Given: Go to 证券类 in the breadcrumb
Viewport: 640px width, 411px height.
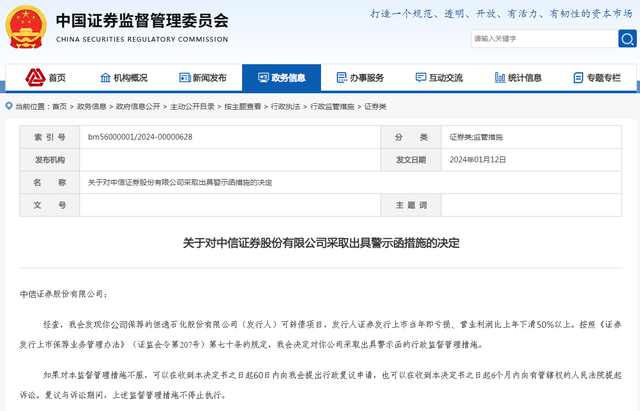Looking at the screenshot, I should click(x=375, y=107).
